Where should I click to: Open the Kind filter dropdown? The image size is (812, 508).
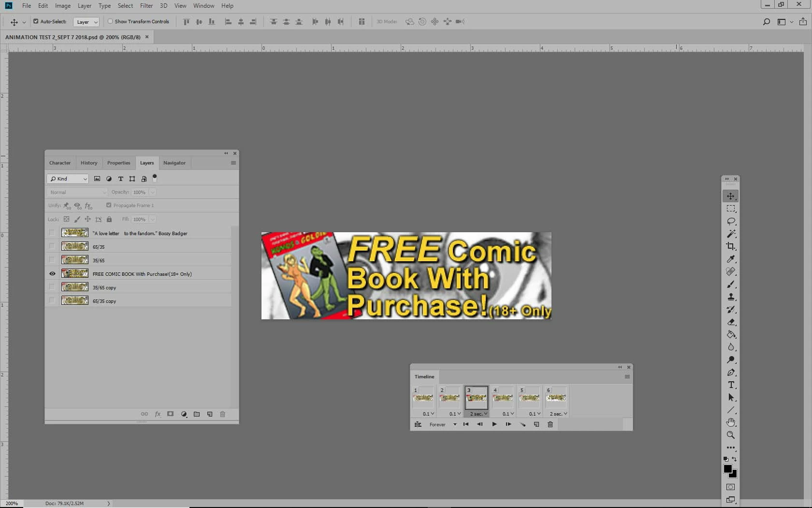pyautogui.click(x=68, y=179)
